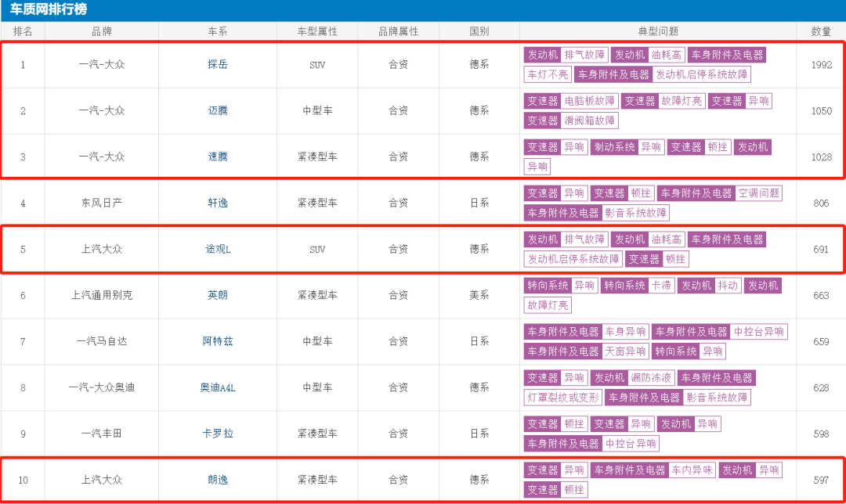Click the 品牌 column header

tap(101, 31)
